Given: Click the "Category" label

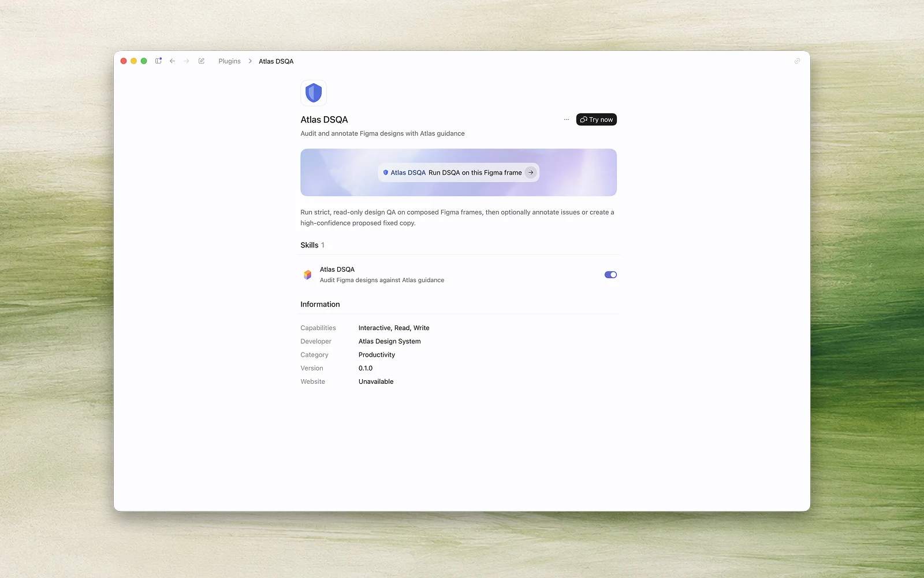Looking at the screenshot, I should (314, 355).
